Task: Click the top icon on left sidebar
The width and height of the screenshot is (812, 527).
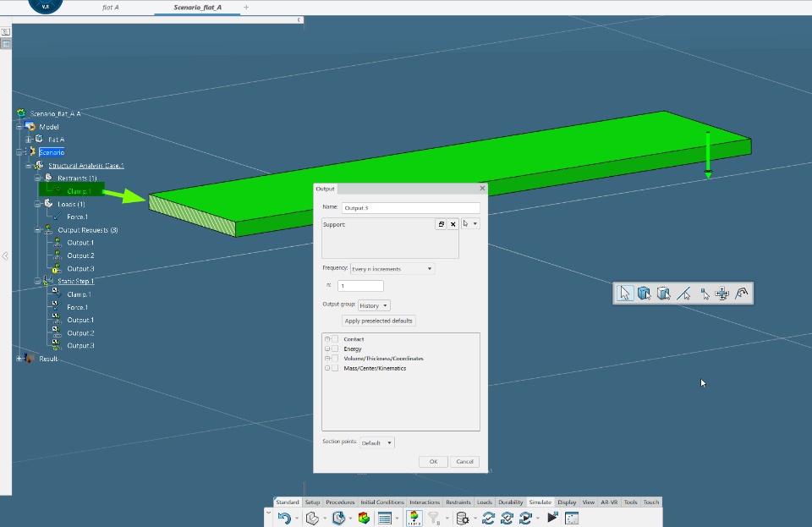Action: click(x=6, y=31)
